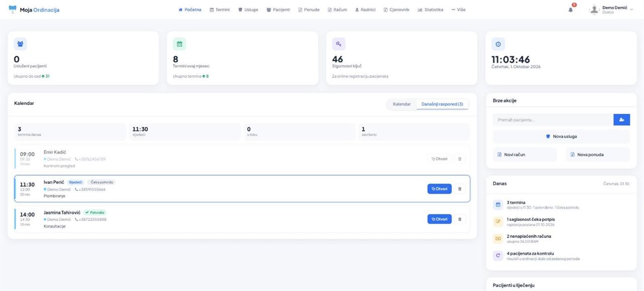Select Današnji raspored (3) tab
Screen dimensions: 644x291
(442, 104)
